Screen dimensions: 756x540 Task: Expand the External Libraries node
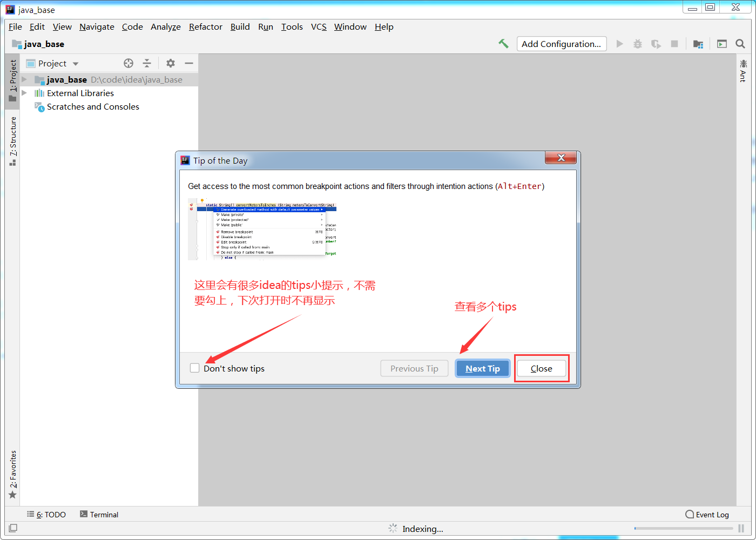tap(24, 93)
